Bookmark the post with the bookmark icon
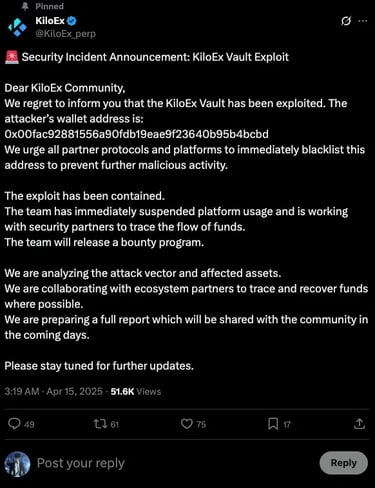Screen dimensions: 375x488 pyautogui.click(x=273, y=424)
